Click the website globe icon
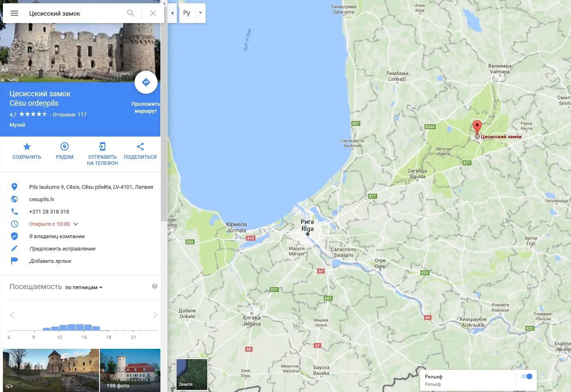The height and width of the screenshot is (392, 571). (14, 199)
